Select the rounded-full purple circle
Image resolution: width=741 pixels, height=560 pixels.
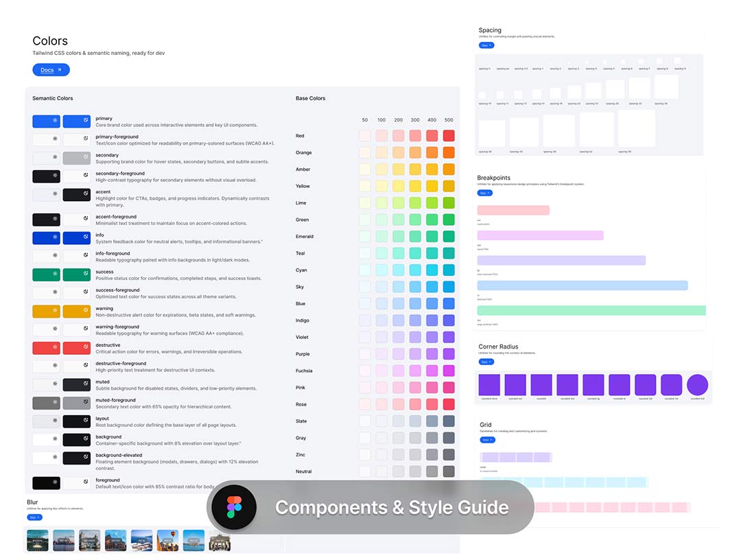point(697,385)
